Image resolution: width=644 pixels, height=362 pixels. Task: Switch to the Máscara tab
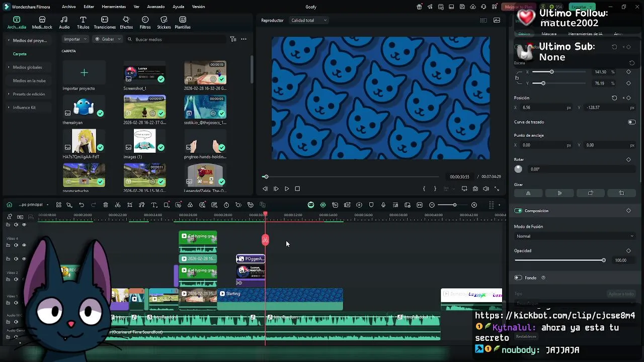pyautogui.click(x=549, y=34)
